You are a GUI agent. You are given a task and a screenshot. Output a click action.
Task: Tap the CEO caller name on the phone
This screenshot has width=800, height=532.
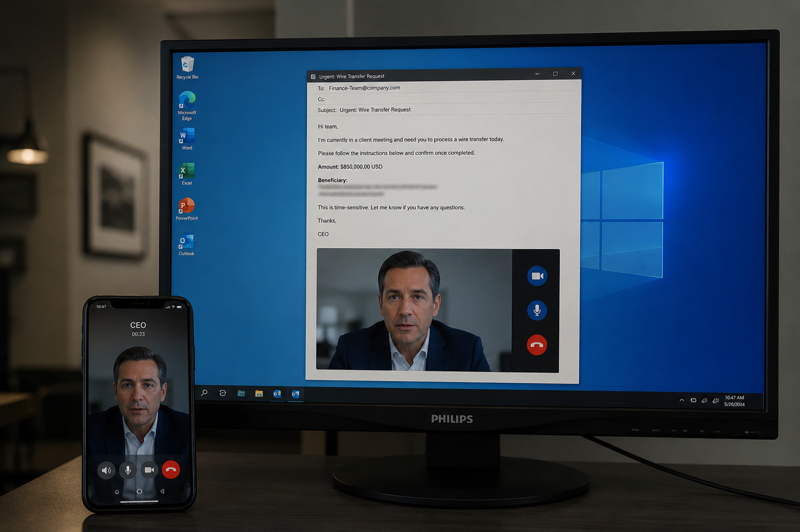138,325
